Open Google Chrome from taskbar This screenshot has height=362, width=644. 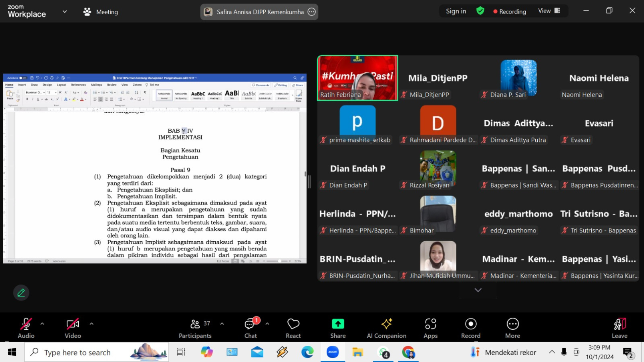pyautogui.click(x=408, y=352)
